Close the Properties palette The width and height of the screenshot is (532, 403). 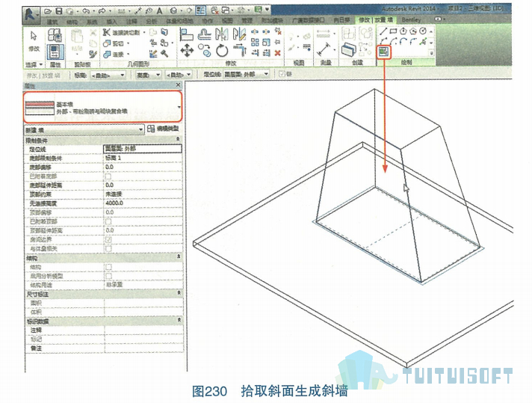tap(178, 85)
